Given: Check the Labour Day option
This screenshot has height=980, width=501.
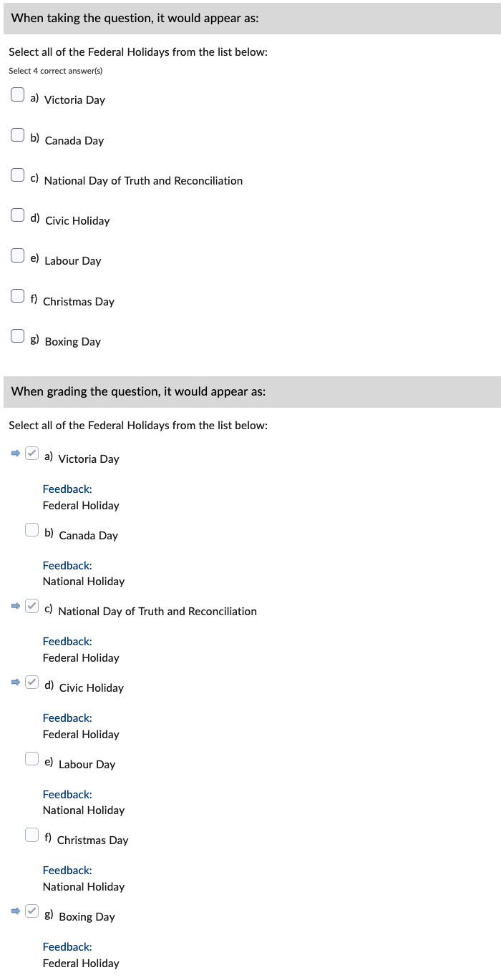Looking at the screenshot, I should point(16,255).
